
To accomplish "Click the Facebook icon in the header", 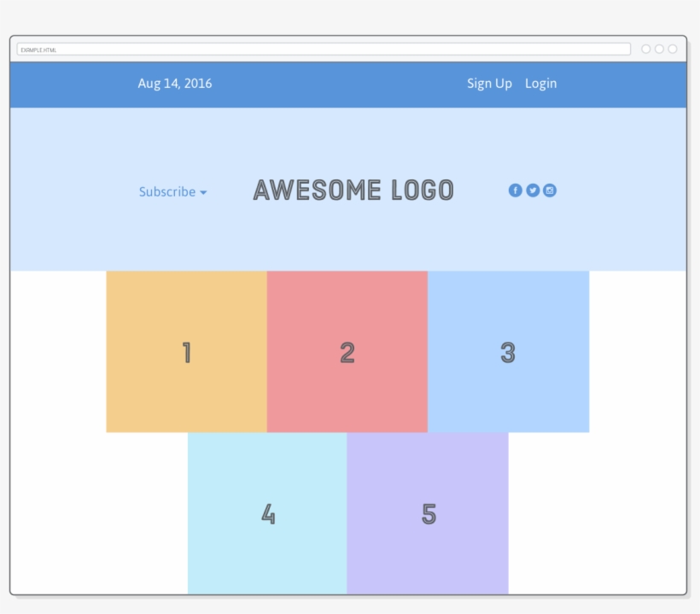I will (515, 190).
